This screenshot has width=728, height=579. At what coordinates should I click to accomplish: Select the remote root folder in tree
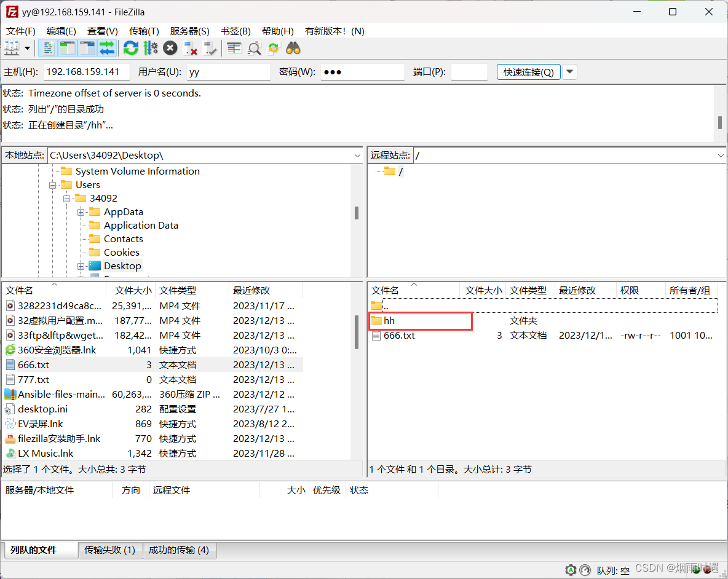click(394, 171)
